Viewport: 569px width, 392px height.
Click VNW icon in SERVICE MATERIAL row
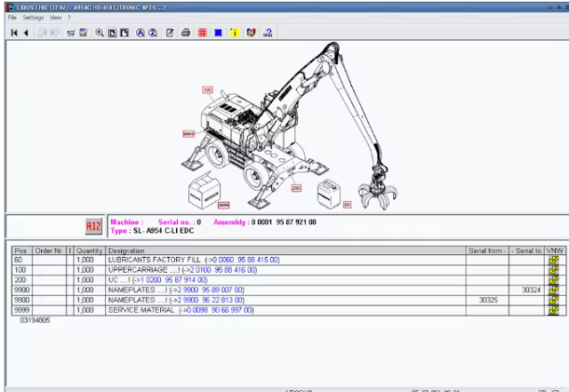point(554,310)
